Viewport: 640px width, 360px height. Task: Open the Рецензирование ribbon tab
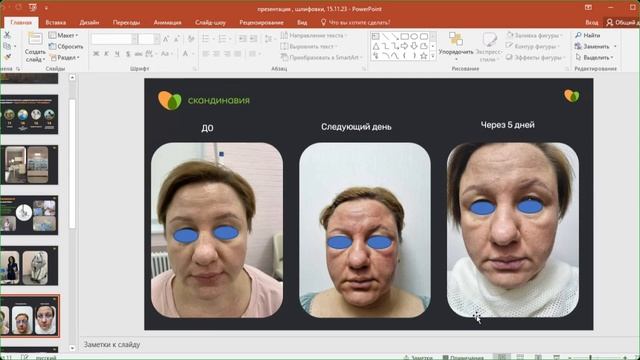[262, 22]
